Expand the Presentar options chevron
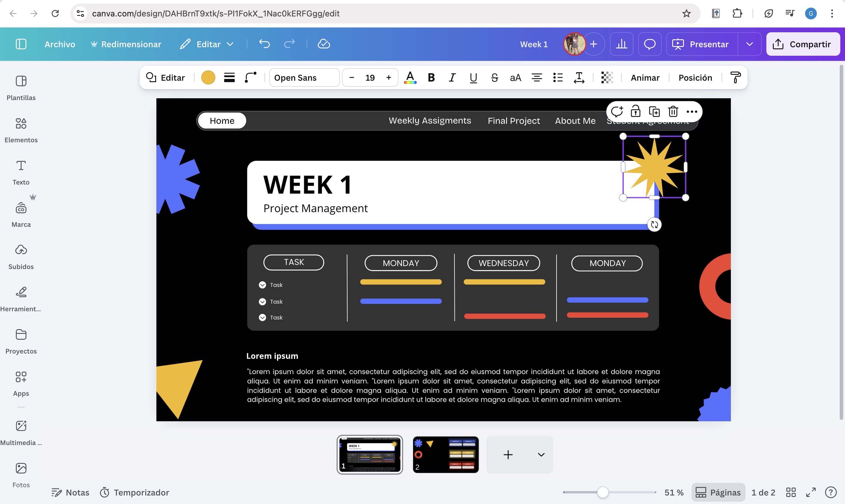Screen dimensions: 845x504 pos(749,44)
